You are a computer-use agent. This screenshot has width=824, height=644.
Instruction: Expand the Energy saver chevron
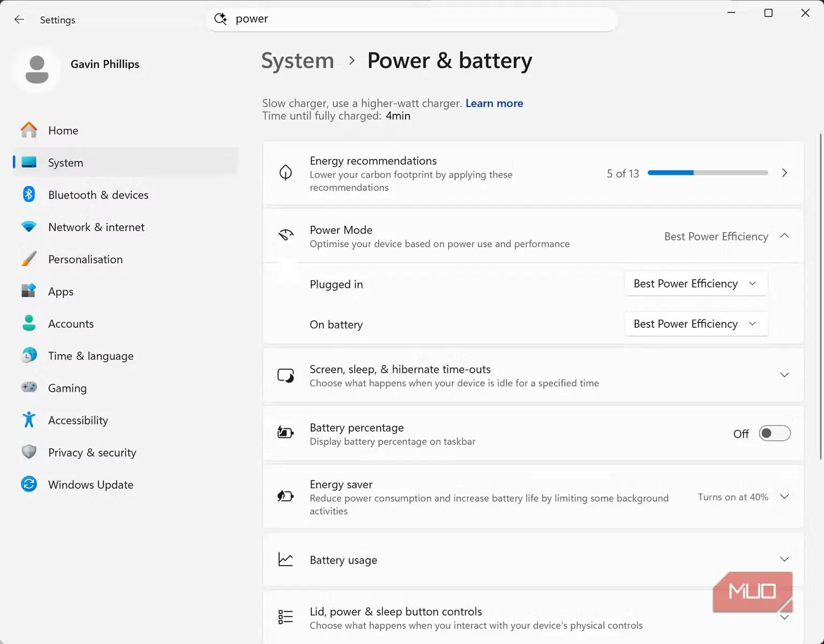tap(784, 496)
